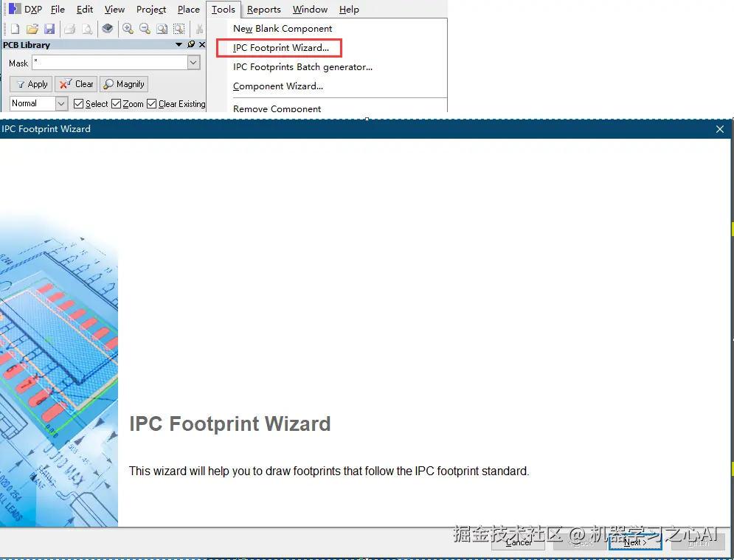Screen dimensions: 734x560
Task: Create a new document with toolbar icon
Action: coord(15,29)
